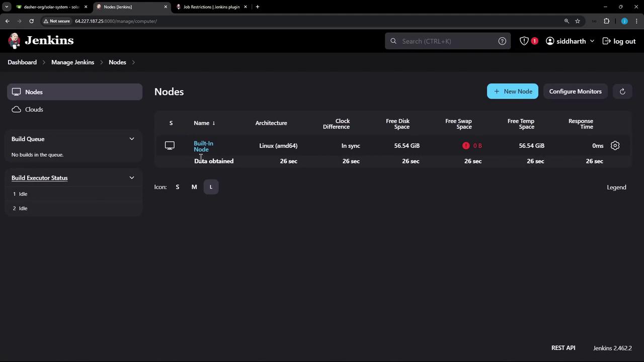Set icon size to S
This screenshot has height=362, width=644.
(x=177, y=187)
